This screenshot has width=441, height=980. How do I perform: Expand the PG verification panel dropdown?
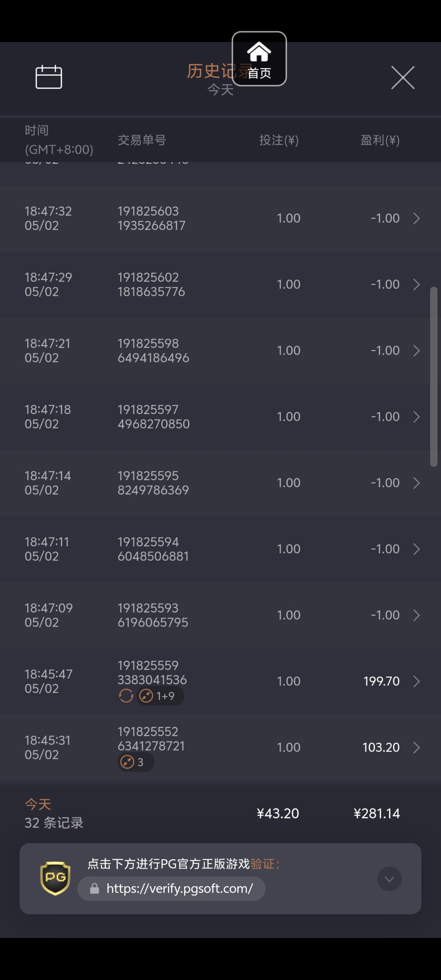(x=389, y=879)
